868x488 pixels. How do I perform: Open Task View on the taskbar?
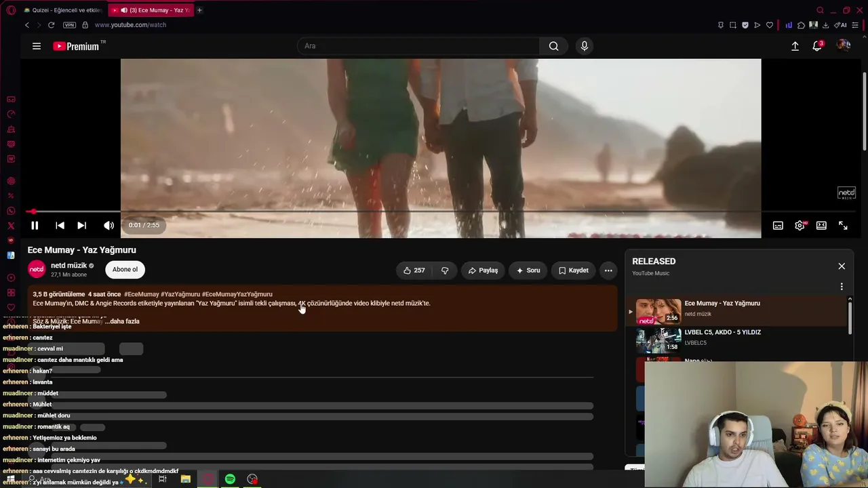coord(163,479)
